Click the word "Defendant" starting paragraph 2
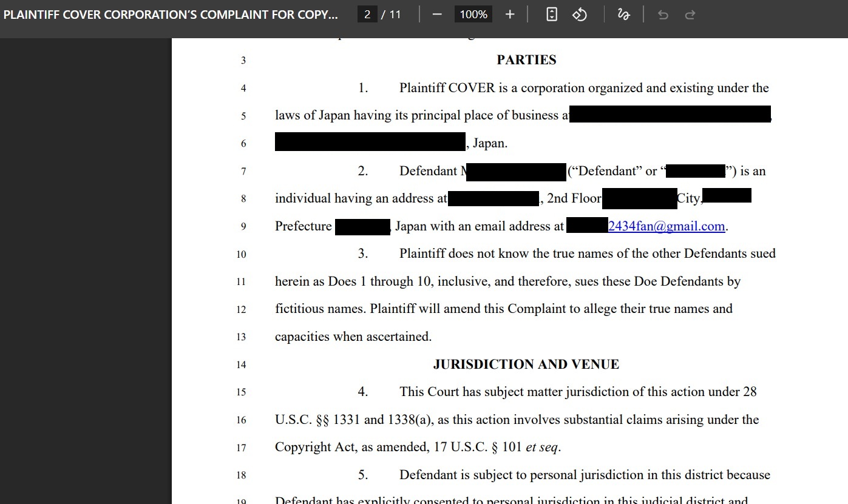 tap(428, 171)
